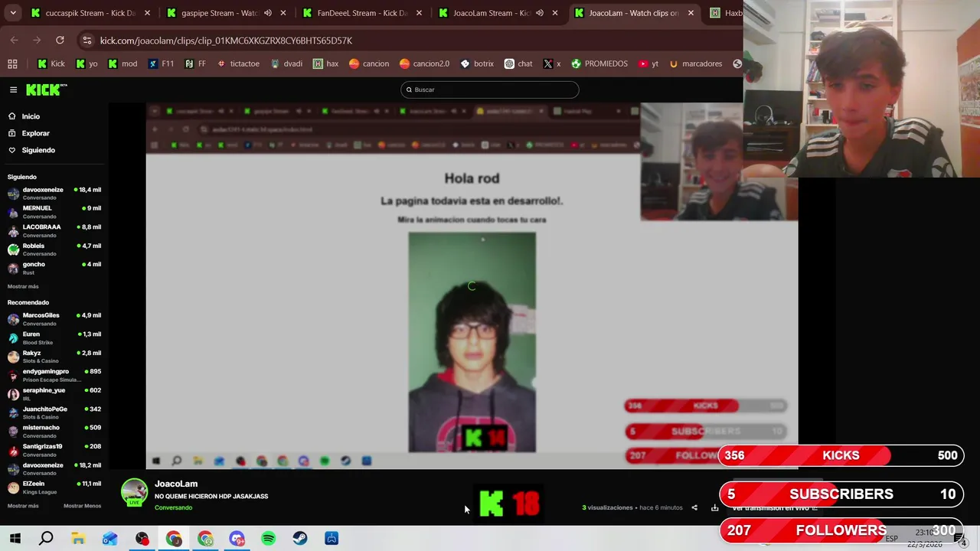The width and height of the screenshot is (980, 551).
Task: Open the 'chat' bookmark
Action: (518, 64)
